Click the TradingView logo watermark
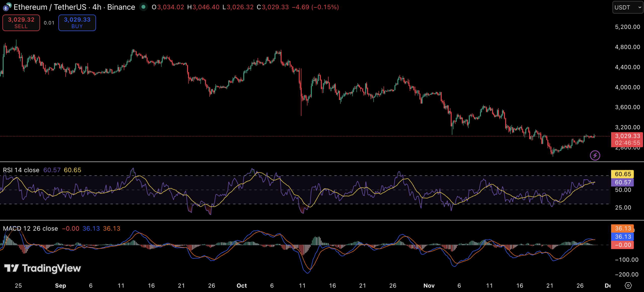The image size is (644, 292). 43,268
